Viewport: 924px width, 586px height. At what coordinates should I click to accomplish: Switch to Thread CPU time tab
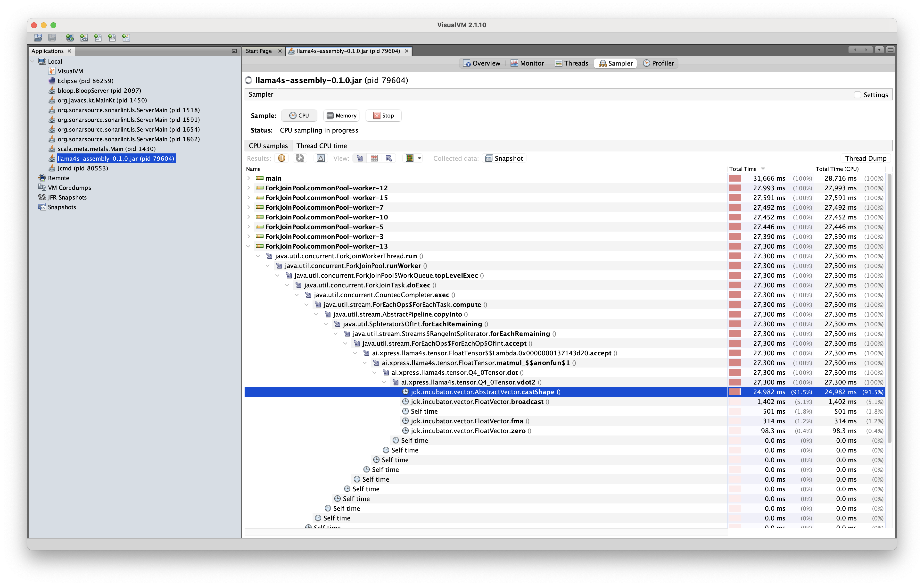[321, 146]
